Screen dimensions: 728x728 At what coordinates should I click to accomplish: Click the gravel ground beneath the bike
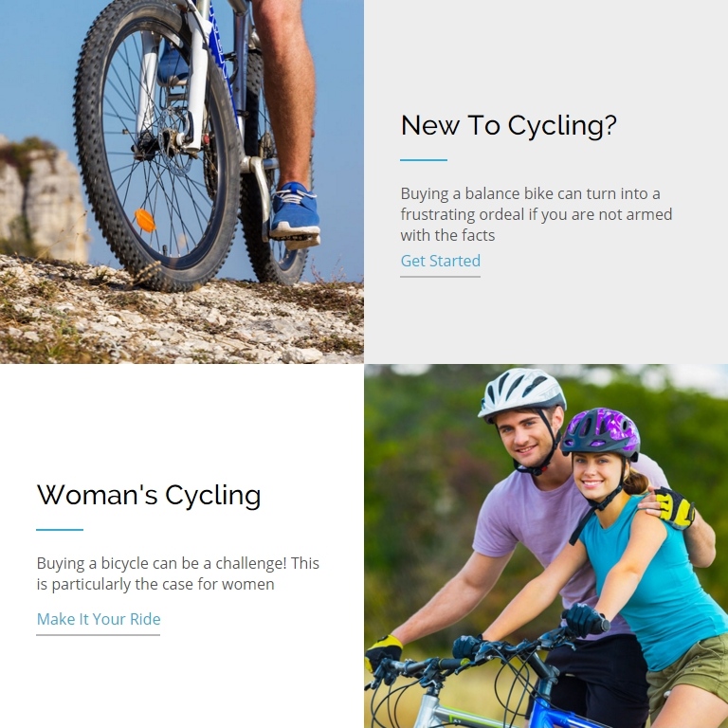181,320
